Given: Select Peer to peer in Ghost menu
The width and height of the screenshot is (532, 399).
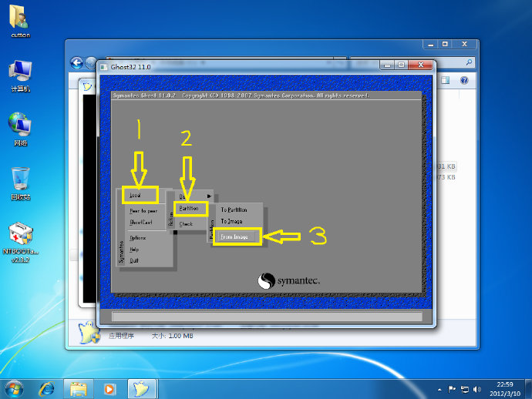Looking at the screenshot, I should pyautogui.click(x=143, y=210).
